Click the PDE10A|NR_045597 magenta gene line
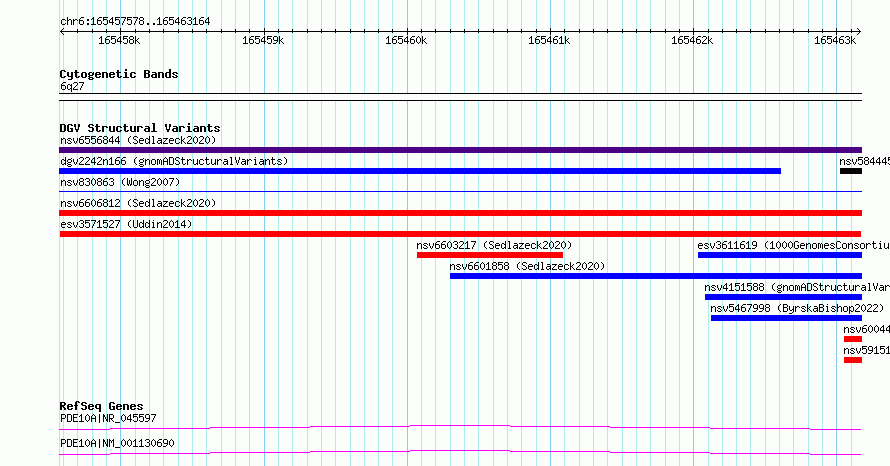The image size is (890, 466). pyautogui.click(x=460, y=427)
